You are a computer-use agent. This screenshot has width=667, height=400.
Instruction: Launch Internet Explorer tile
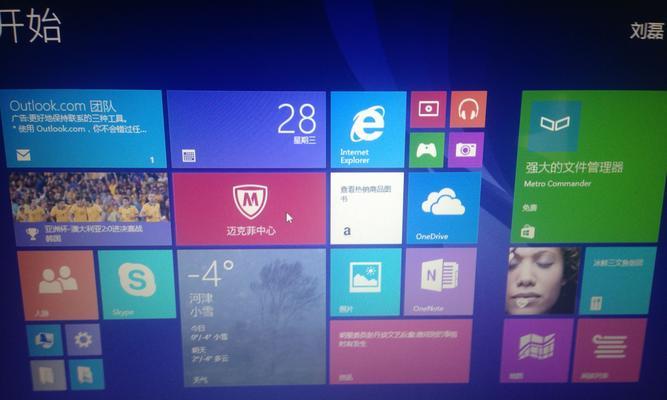[x=368, y=130]
